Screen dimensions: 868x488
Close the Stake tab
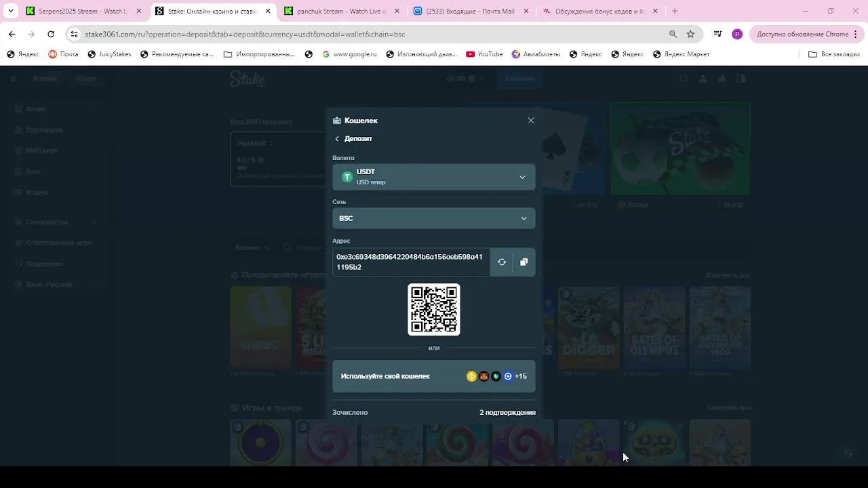pyautogui.click(x=268, y=11)
